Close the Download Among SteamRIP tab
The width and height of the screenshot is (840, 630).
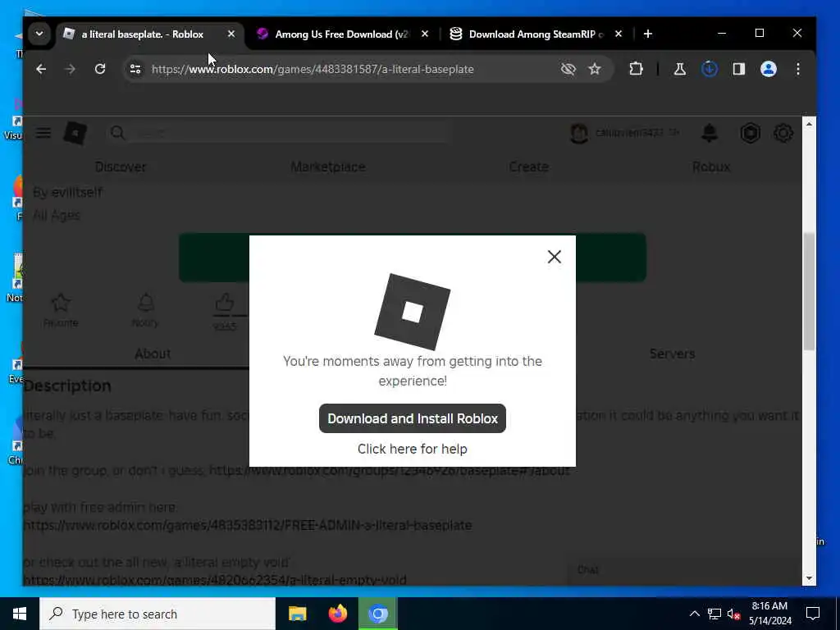(x=619, y=34)
